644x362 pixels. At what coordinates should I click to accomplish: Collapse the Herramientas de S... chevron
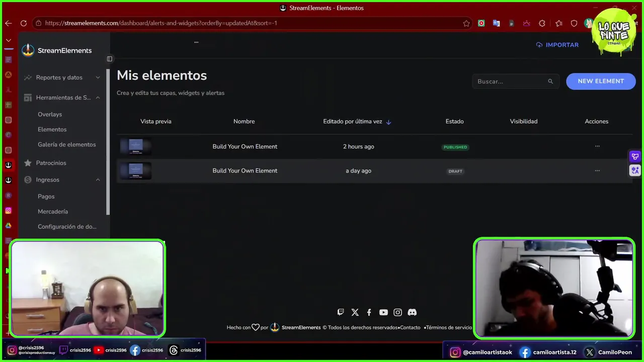pyautogui.click(x=98, y=98)
